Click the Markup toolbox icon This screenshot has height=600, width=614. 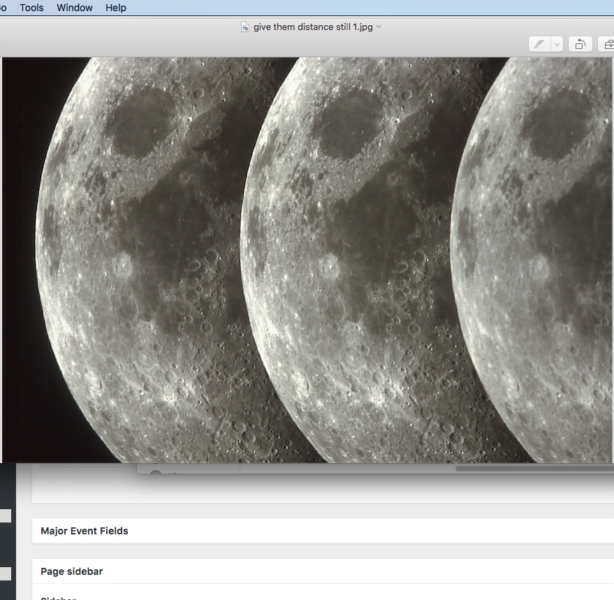click(x=607, y=44)
